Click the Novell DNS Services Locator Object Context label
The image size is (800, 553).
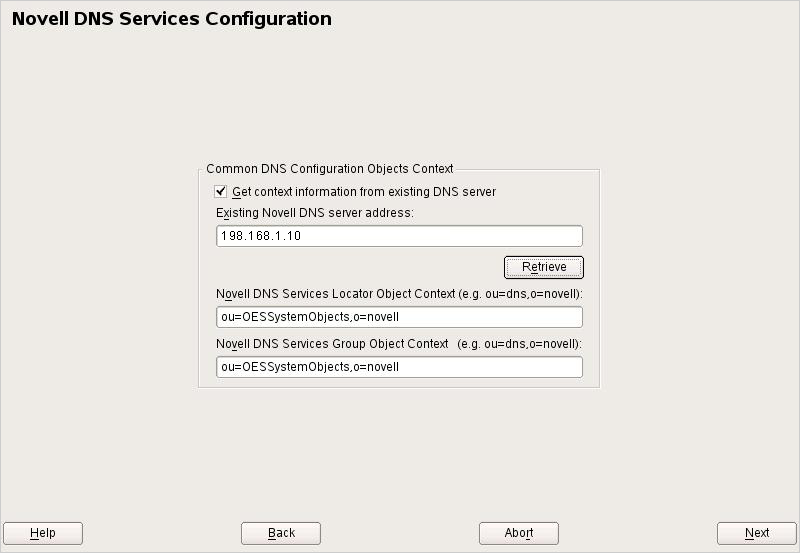pos(399,294)
